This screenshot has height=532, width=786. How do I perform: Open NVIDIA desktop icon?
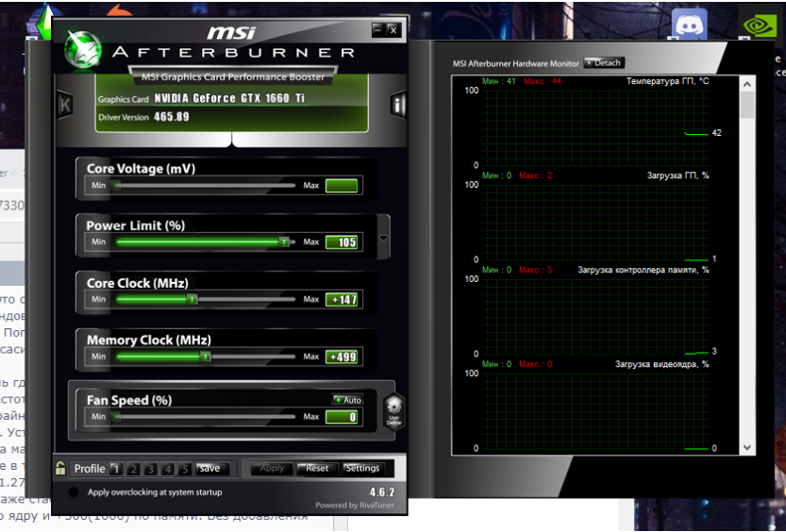click(x=760, y=25)
